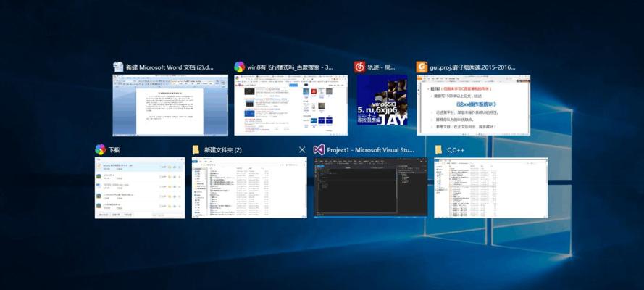
Task: Click the 新建文件夹 (2) title text
Action: pos(223,150)
